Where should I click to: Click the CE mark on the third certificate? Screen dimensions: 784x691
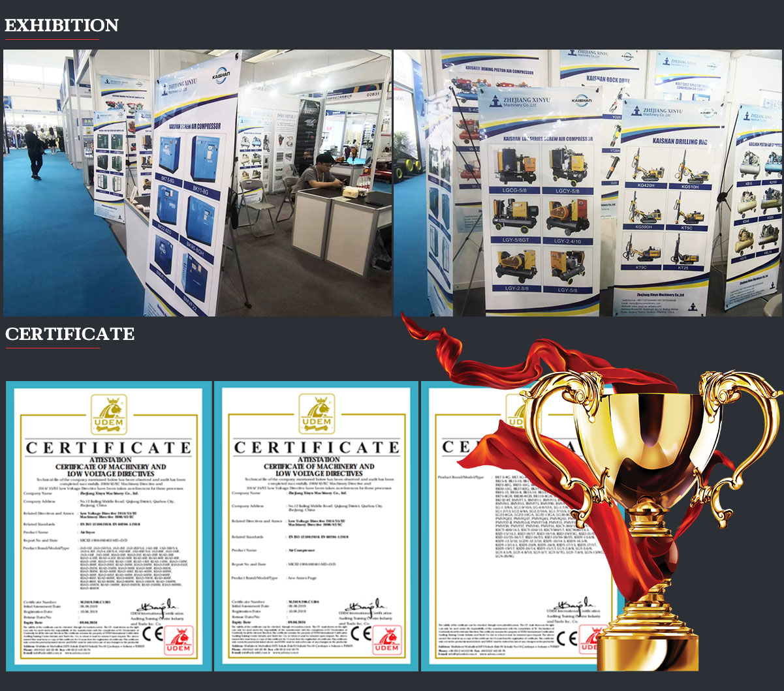pyautogui.click(x=567, y=638)
